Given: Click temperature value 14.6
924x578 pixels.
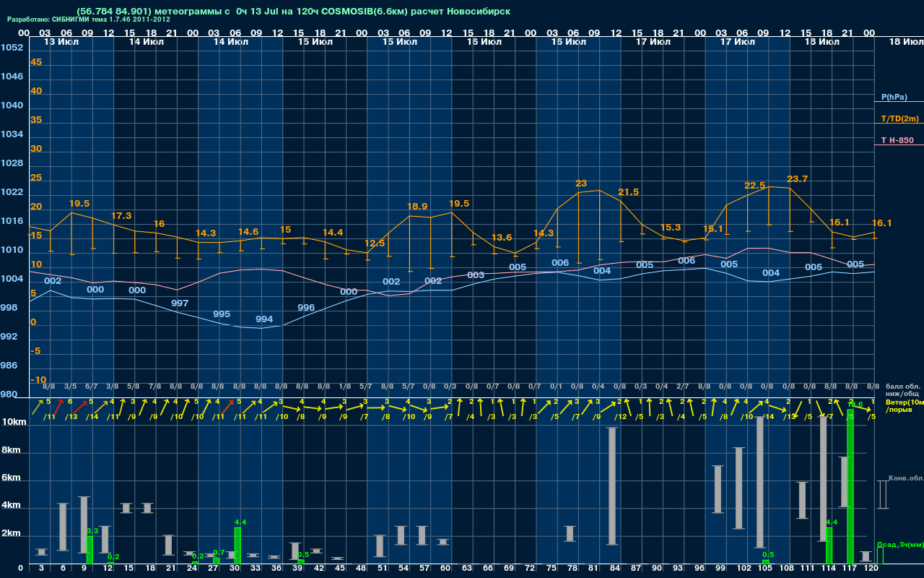Looking at the screenshot, I should coord(248,231).
